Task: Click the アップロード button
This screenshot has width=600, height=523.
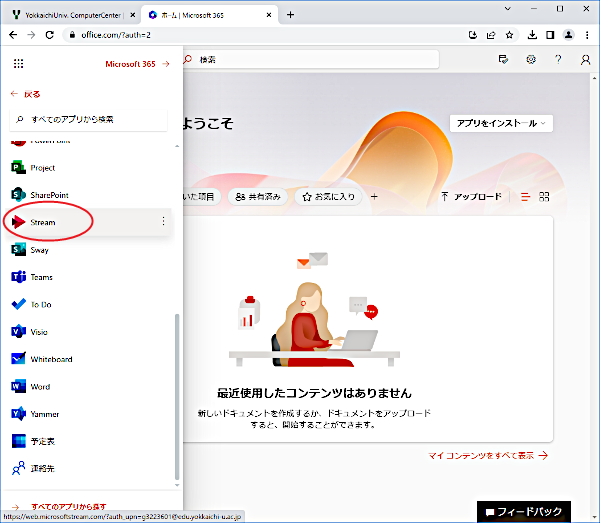Action: point(471,197)
